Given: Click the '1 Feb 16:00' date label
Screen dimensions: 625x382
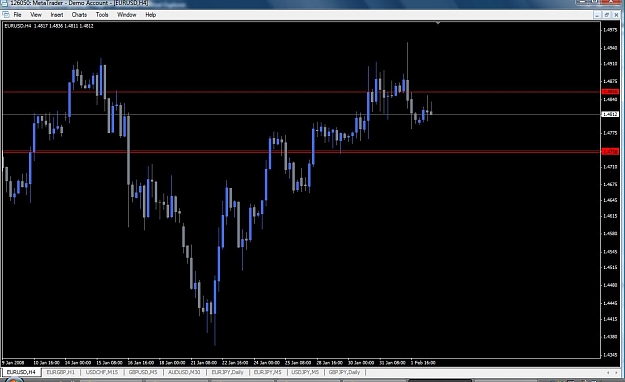Looking at the screenshot, I should 423,363.
